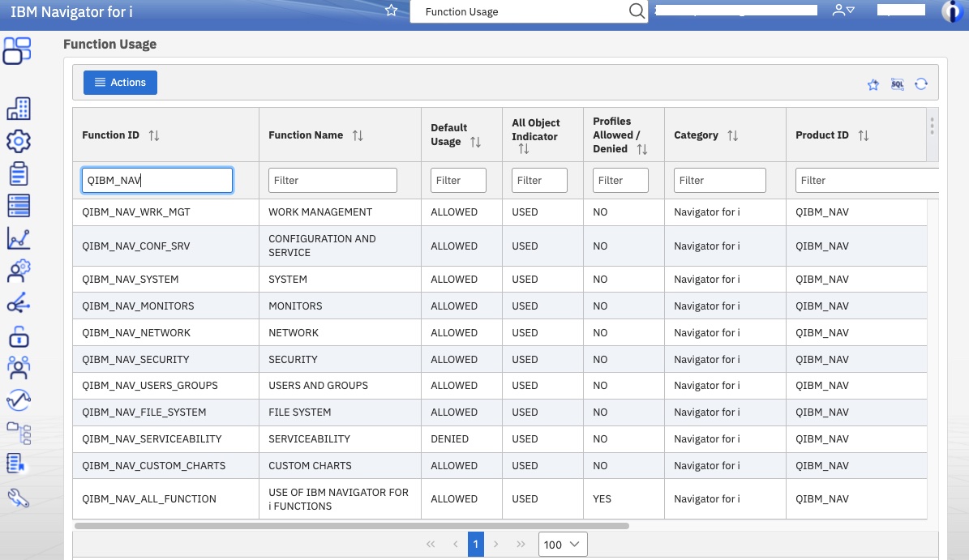The width and height of the screenshot is (969, 560).
Task: Click the stacked rows icon in sidebar
Action: pyautogui.click(x=19, y=206)
